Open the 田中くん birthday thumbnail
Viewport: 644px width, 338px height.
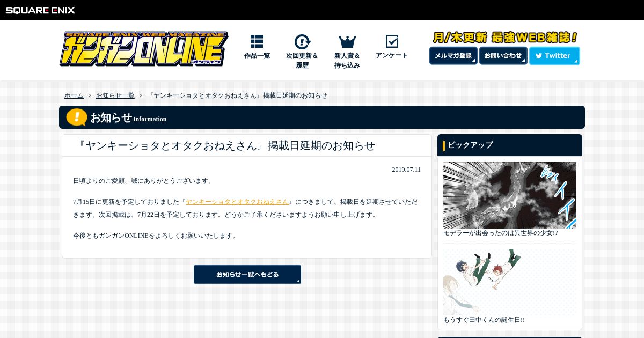510,282
